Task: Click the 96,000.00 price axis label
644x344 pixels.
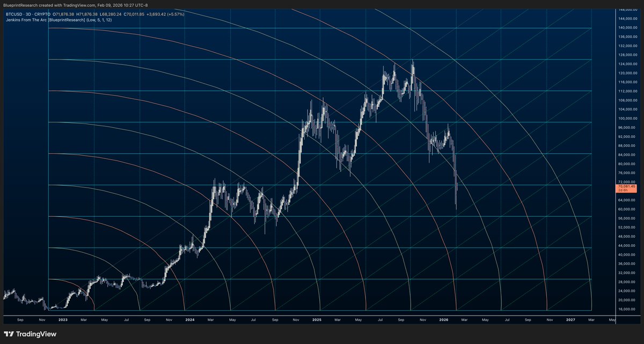Action: (626, 128)
